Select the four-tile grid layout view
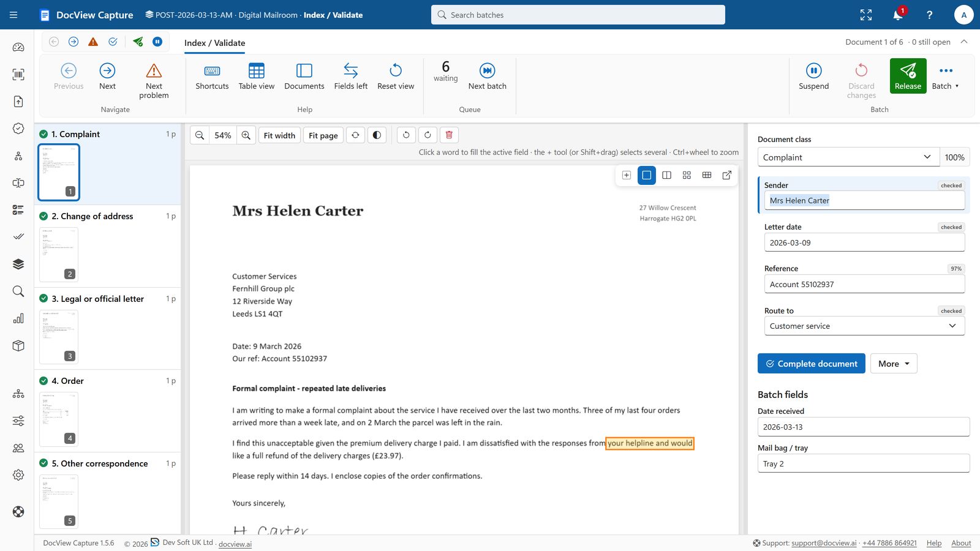Viewport: 980px width, 551px height. [687, 175]
